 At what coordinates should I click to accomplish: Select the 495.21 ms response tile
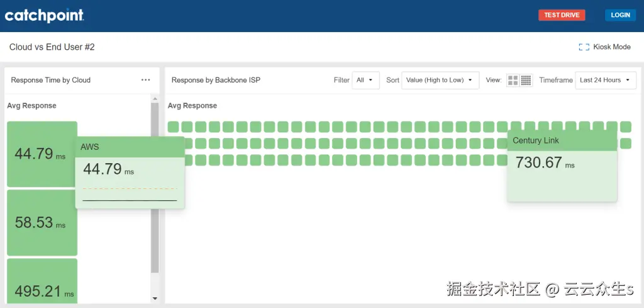(x=42, y=282)
